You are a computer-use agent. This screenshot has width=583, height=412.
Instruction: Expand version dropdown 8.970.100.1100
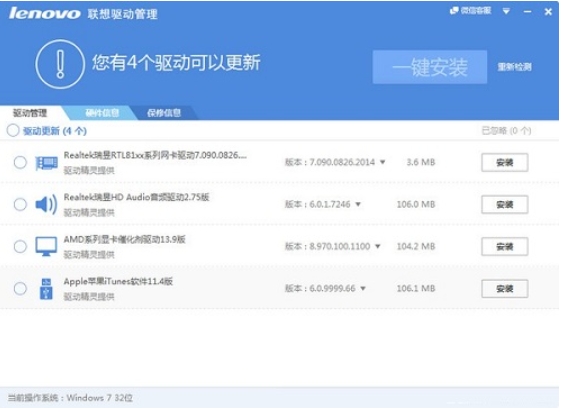(x=377, y=247)
